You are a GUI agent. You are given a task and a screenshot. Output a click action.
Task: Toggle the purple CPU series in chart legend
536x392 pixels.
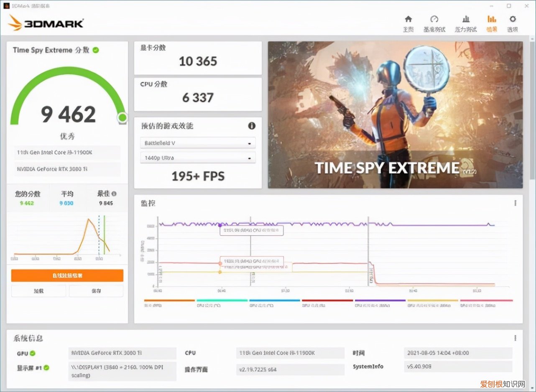coord(380,300)
